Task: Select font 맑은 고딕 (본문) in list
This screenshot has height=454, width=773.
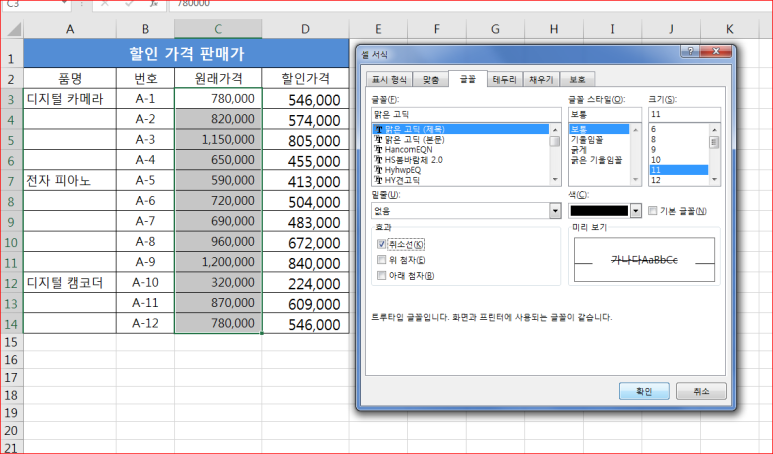Action: 461,140
